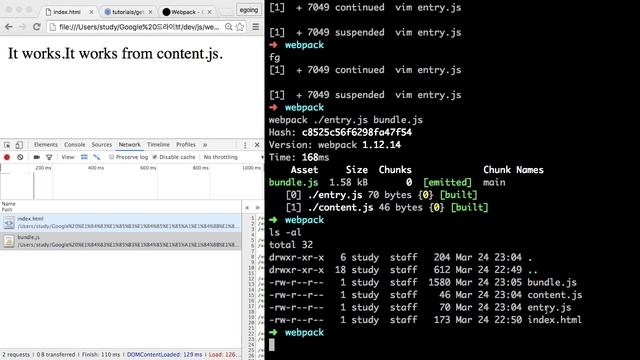This screenshot has width=640, height=360.
Task: Open the Timeline panel
Action: coord(158,144)
